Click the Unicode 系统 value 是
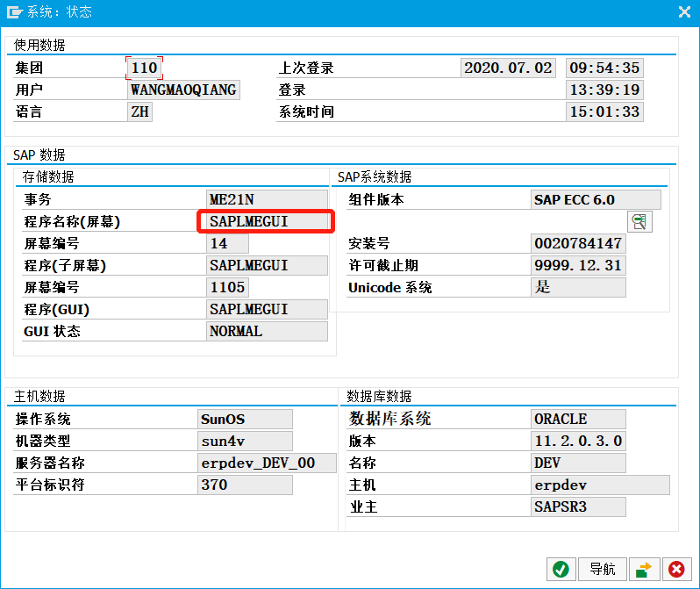Image resolution: width=700 pixels, height=589 pixels. pos(578,287)
